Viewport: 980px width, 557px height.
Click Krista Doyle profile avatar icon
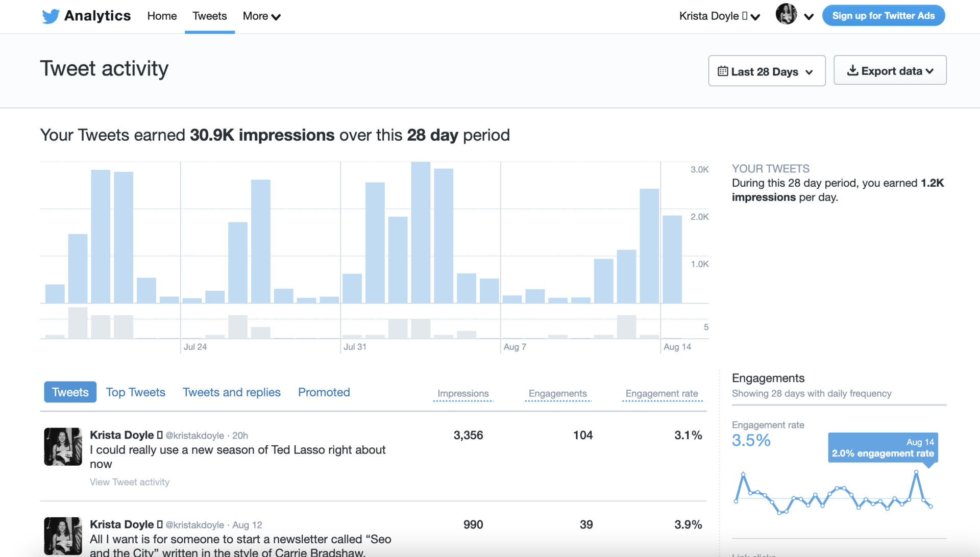click(786, 14)
